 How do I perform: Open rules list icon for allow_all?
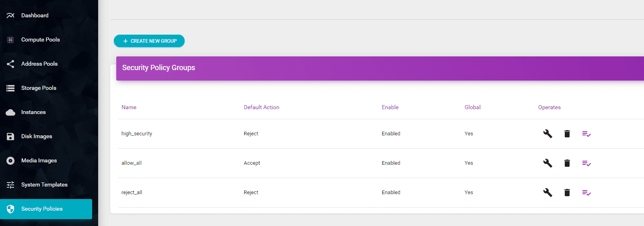(586, 163)
